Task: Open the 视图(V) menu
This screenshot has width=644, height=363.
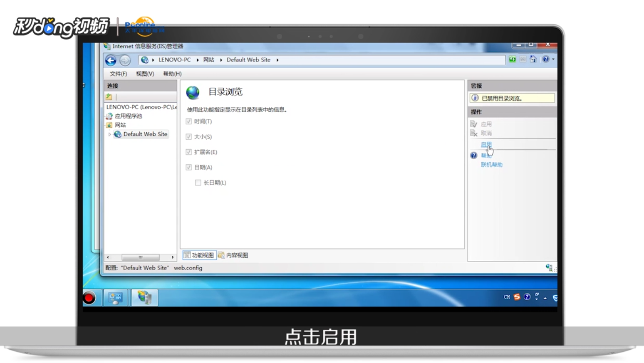Action: click(x=145, y=74)
